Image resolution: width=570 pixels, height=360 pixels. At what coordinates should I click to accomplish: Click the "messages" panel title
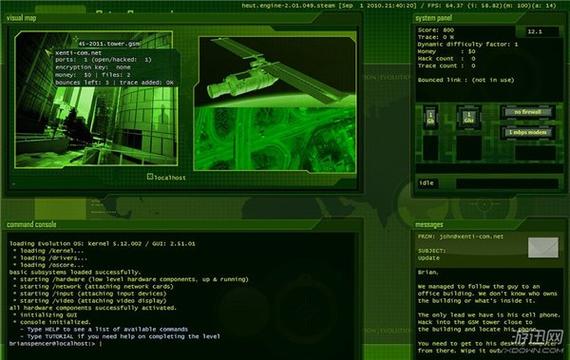[x=429, y=224]
